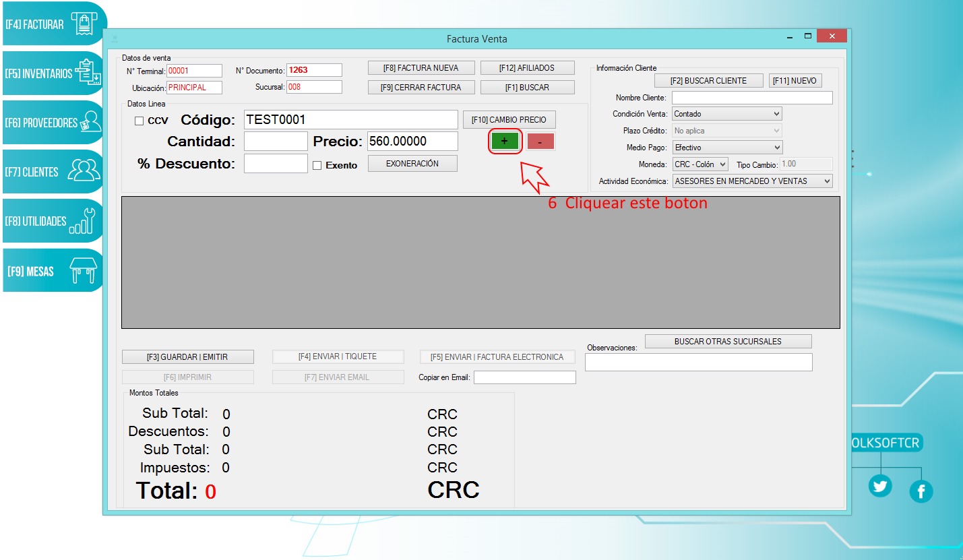
Task: Enable the CCV checkbox
Action: (x=139, y=121)
